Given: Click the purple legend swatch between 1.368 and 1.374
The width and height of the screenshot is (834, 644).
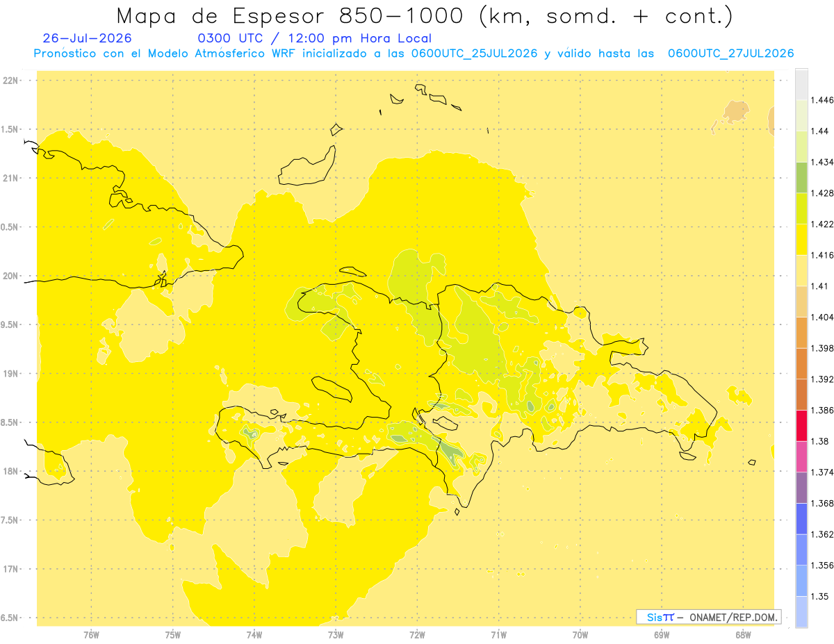Looking at the screenshot, I should [801, 488].
